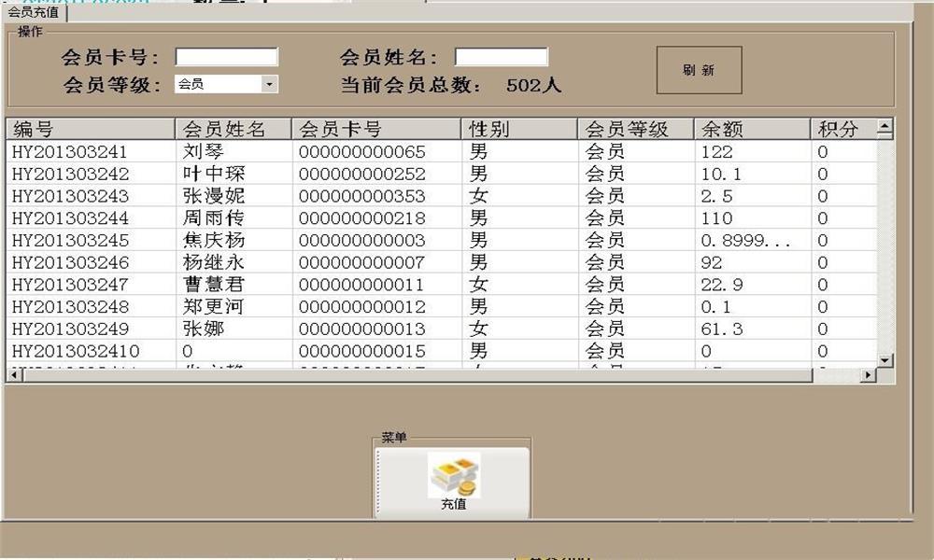Click the horizontal scroll right arrow
The height and width of the screenshot is (560, 934).
coord(869,375)
